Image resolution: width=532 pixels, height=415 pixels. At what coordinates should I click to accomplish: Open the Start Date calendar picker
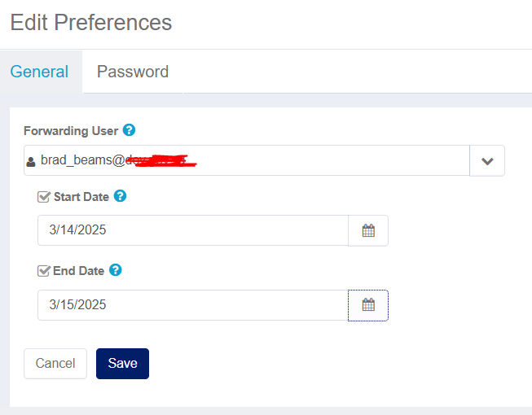pyautogui.click(x=368, y=230)
